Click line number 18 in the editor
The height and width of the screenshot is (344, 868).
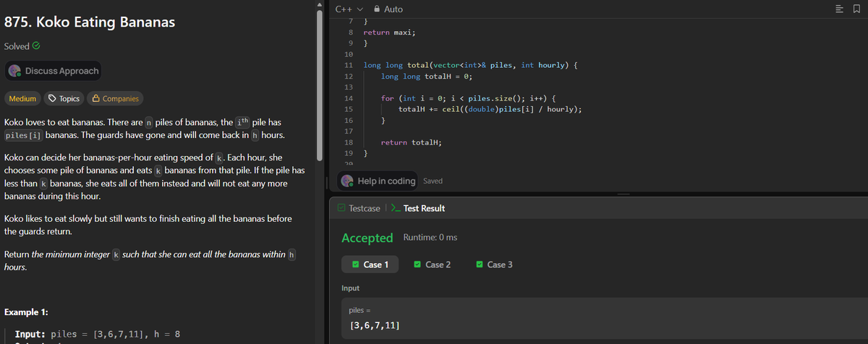pos(348,142)
